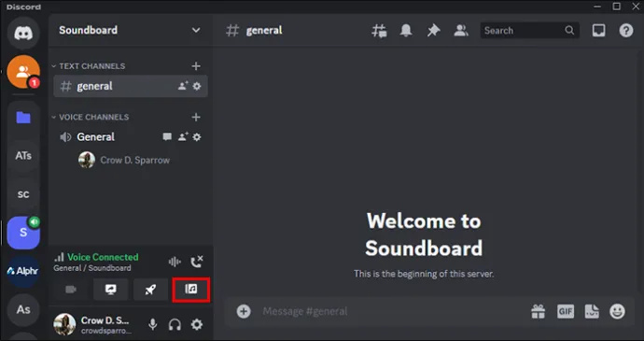Toggle microphone mute
644x341 pixels.
click(x=153, y=324)
